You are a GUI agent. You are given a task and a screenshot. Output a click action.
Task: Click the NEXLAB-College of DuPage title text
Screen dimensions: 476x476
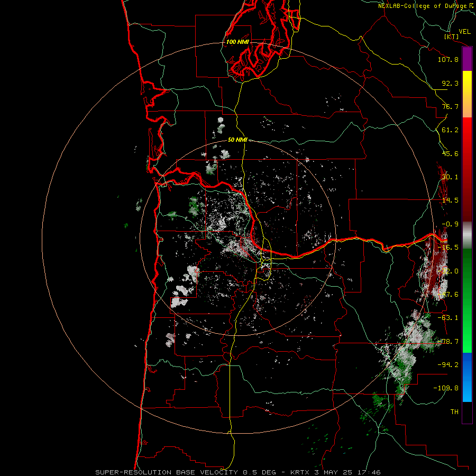tap(423, 6)
